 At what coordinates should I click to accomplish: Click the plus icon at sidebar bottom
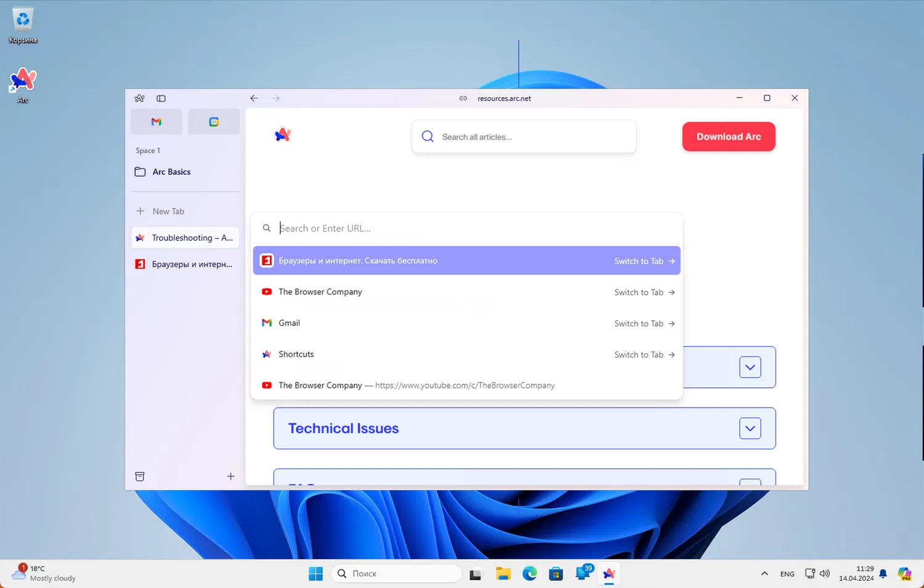point(230,477)
